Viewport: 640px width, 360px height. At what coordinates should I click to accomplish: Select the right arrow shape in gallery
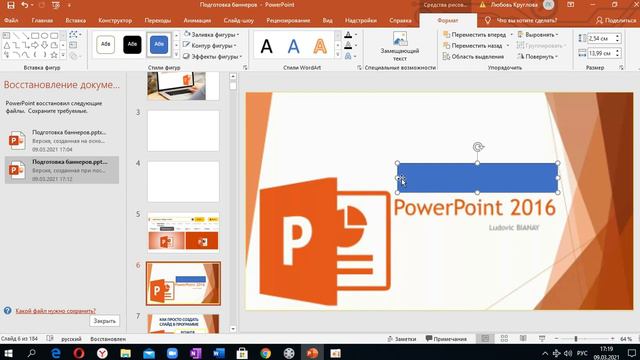point(35,45)
